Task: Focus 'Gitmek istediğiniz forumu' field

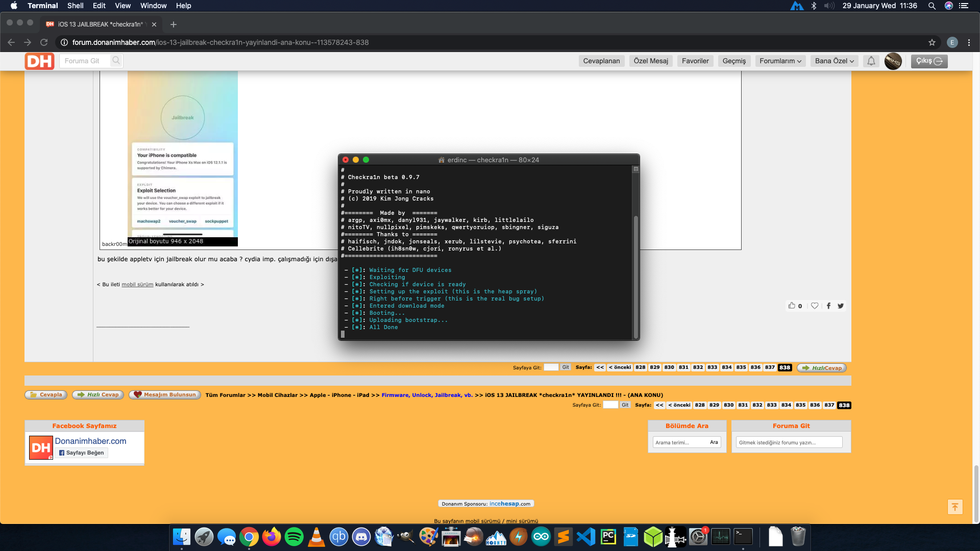Action: (789, 442)
